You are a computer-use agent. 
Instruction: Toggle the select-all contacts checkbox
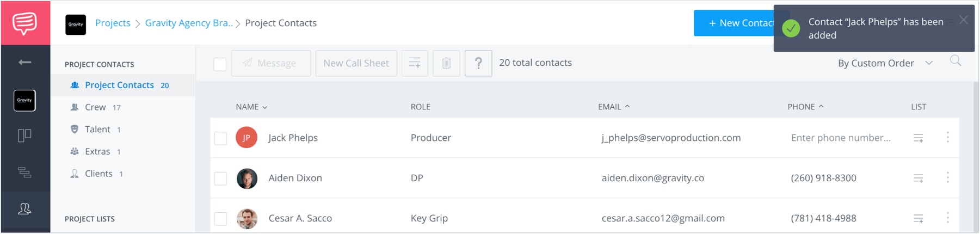[220, 64]
